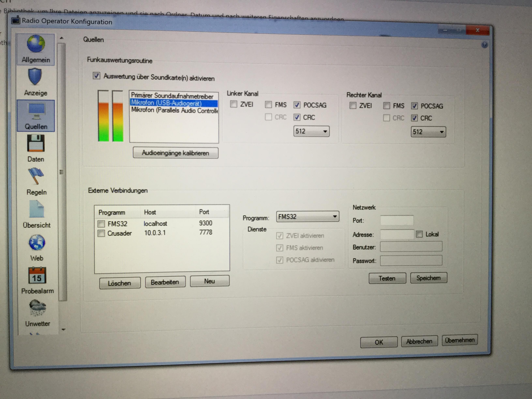Open the Rechter Kanal 512 baud dropdown
Viewport: 532px width, 399px height.
(428, 132)
